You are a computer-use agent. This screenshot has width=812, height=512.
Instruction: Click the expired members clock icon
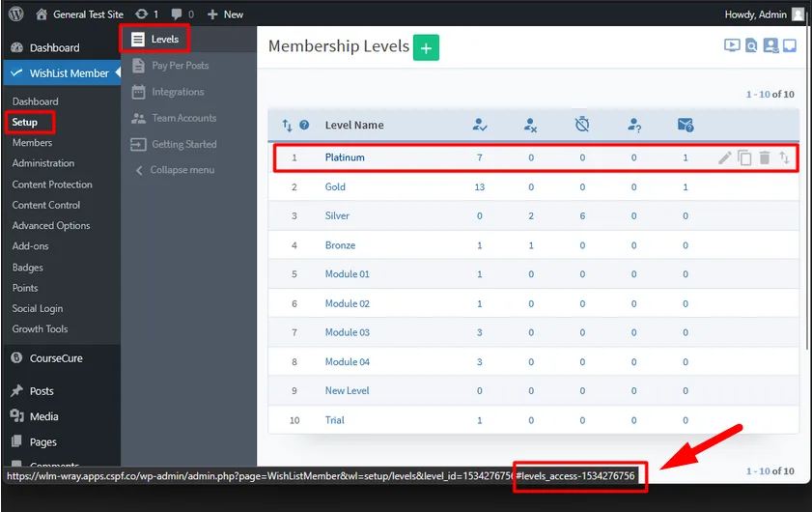(x=582, y=125)
